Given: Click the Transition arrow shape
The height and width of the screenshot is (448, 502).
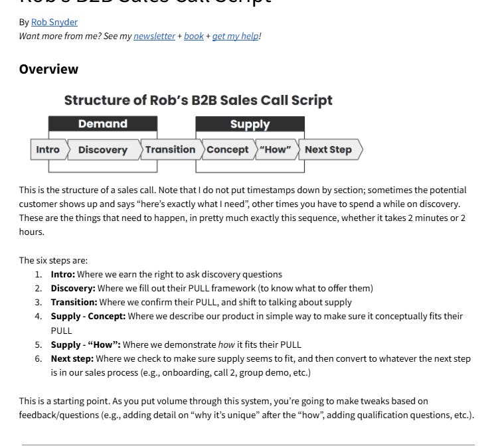Looking at the screenshot, I should 171,149.
